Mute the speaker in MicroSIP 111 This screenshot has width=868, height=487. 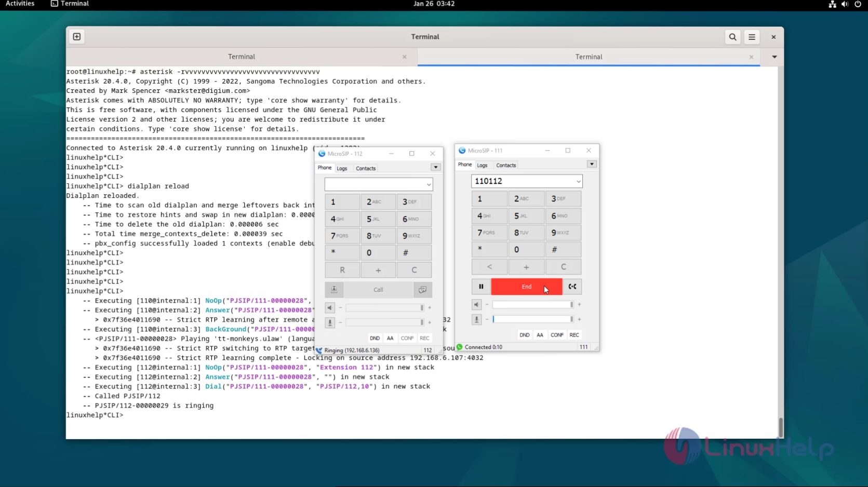click(x=477, y=305)
